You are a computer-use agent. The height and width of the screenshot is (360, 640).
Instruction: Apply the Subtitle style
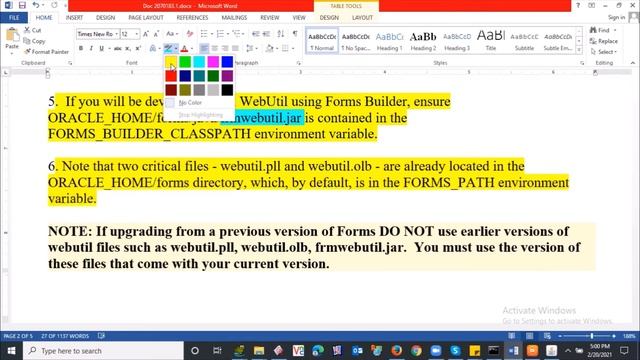click(524, 41)
